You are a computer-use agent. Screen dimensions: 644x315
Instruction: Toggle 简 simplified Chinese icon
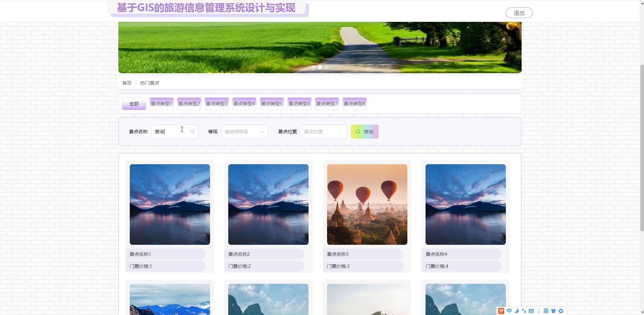tap(546, 311)
